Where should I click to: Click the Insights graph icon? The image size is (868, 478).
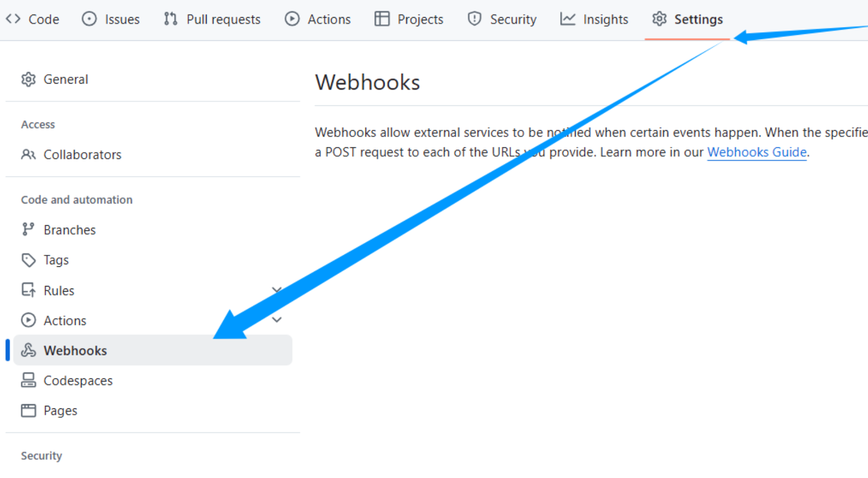(567, 19)
